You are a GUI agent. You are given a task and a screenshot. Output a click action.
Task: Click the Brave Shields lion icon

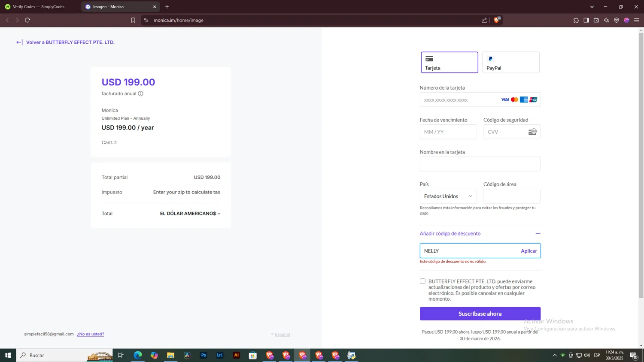click(x=497, y=20)
